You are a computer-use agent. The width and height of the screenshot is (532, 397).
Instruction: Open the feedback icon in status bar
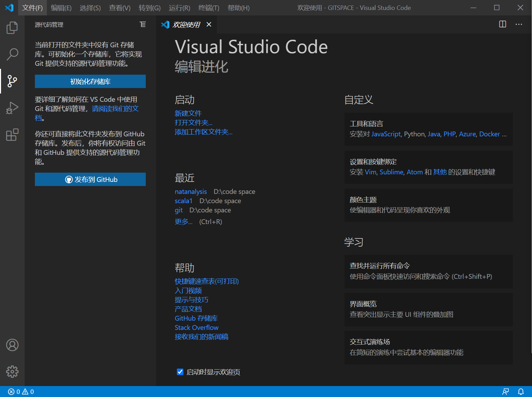505,392
